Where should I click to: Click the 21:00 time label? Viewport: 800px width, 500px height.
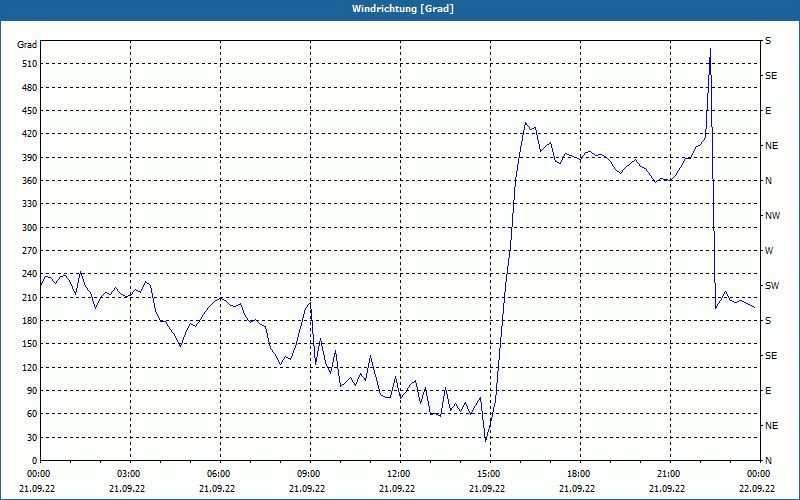click(x=667, y=474)
